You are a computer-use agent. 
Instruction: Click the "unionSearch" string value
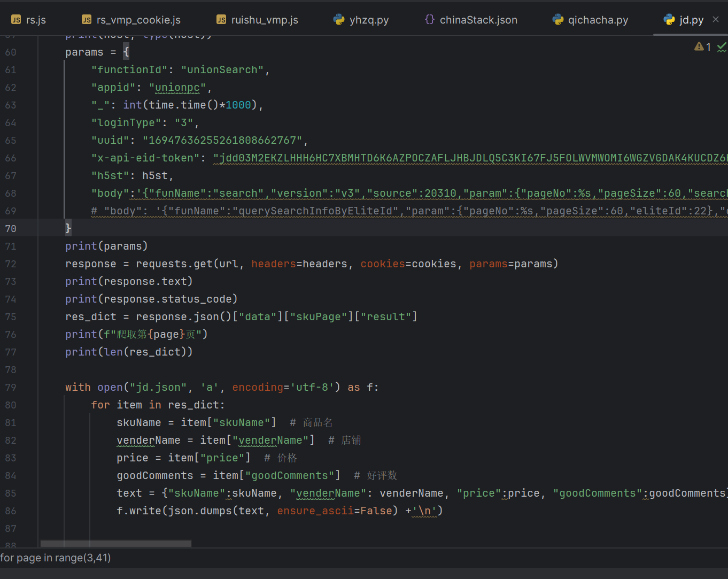pyautogui.click(x=222, y=70)
